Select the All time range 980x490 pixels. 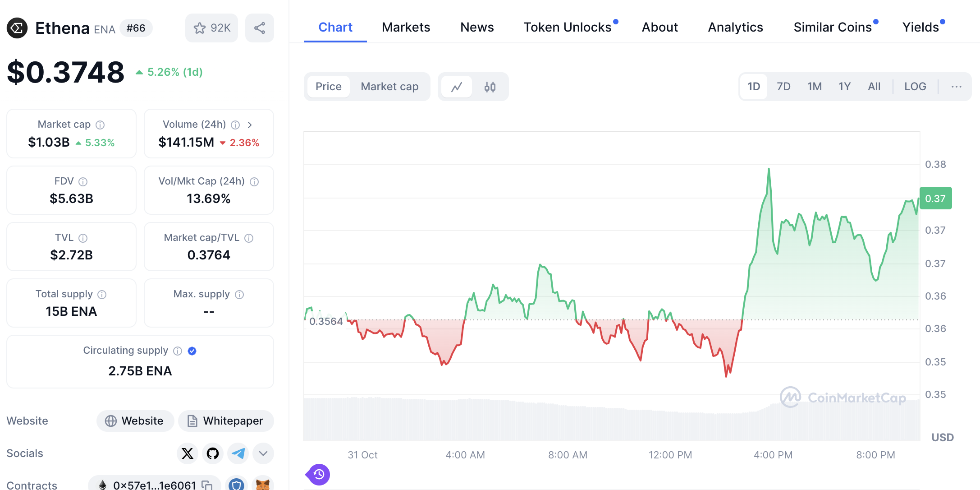tap(874, 87)
